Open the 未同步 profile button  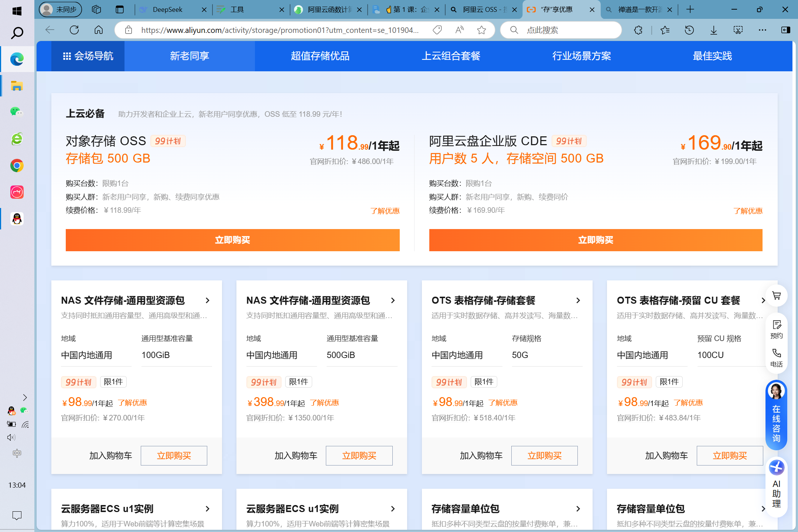[x=61, y=10]
